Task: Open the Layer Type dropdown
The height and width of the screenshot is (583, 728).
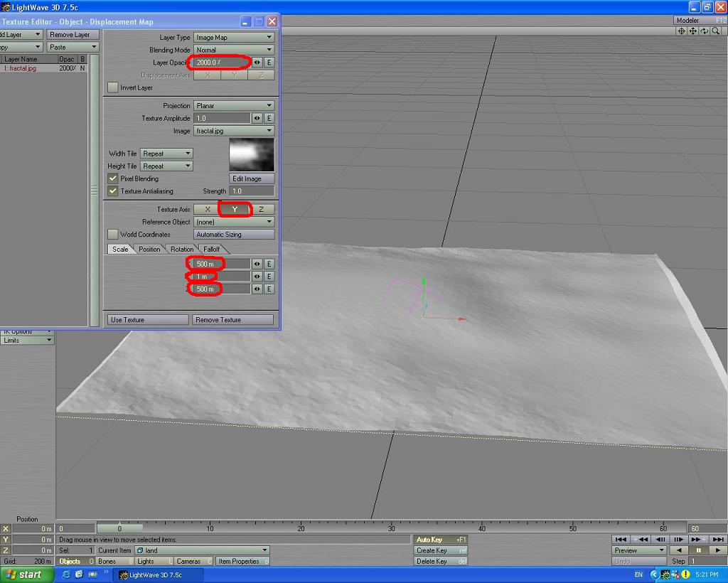Action: (234, 37)
